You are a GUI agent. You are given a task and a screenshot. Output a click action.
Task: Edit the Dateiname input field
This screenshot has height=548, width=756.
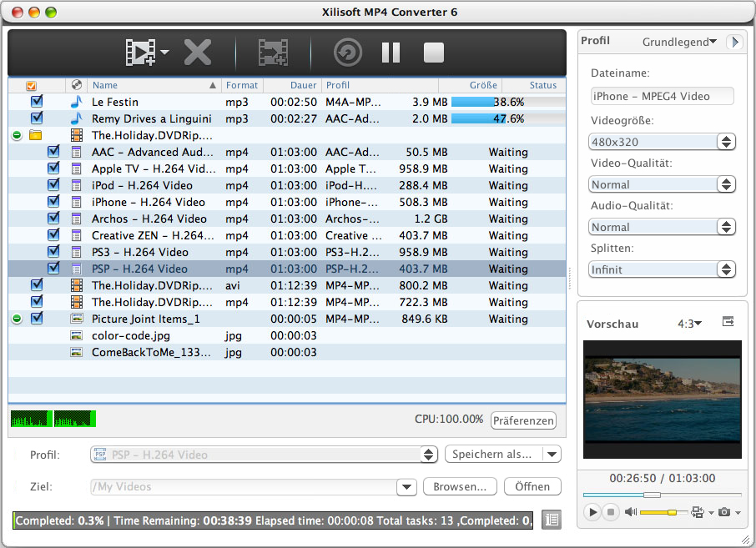pos(662,96)
